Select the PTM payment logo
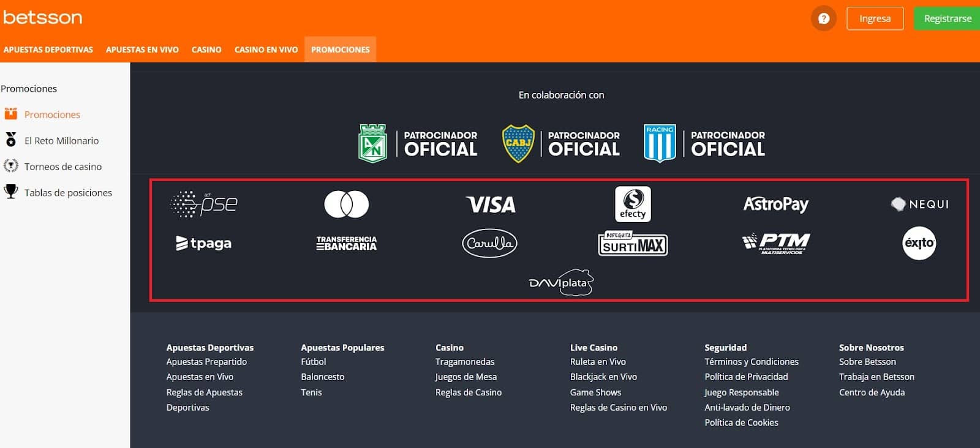This screenshot has height=448, width=980. pyautogui.click(x=776, y=243)
